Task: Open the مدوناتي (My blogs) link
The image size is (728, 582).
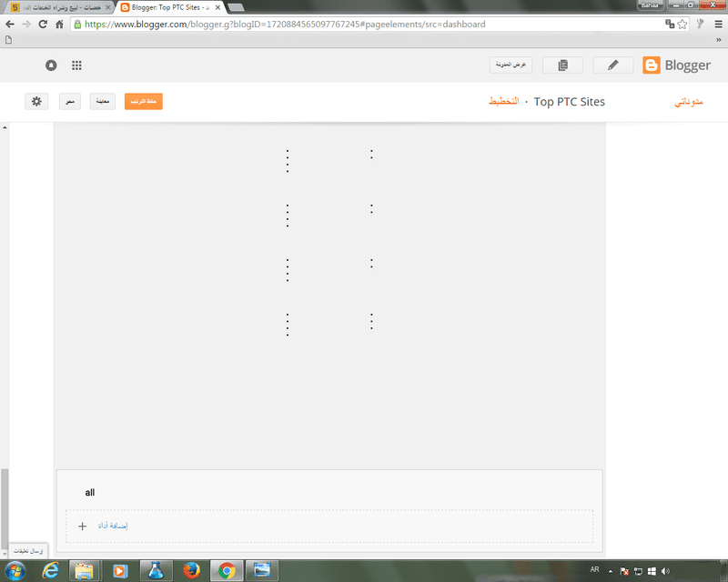Action: pos(689,102)
